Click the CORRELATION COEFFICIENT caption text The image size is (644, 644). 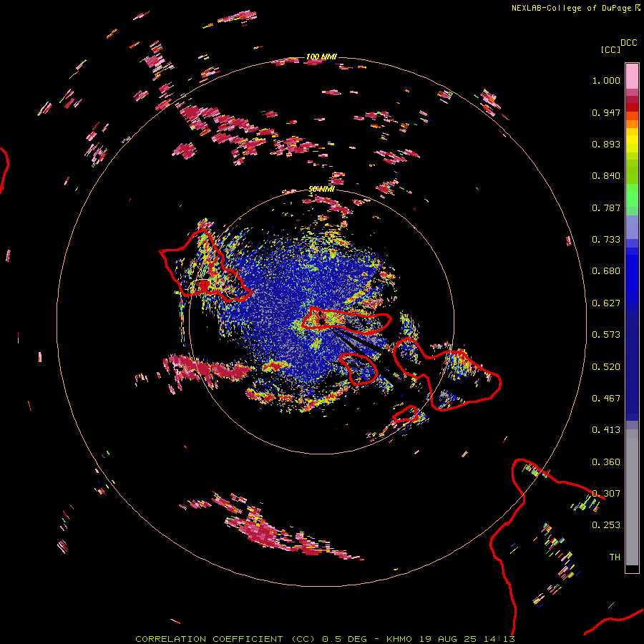[209, 639]
